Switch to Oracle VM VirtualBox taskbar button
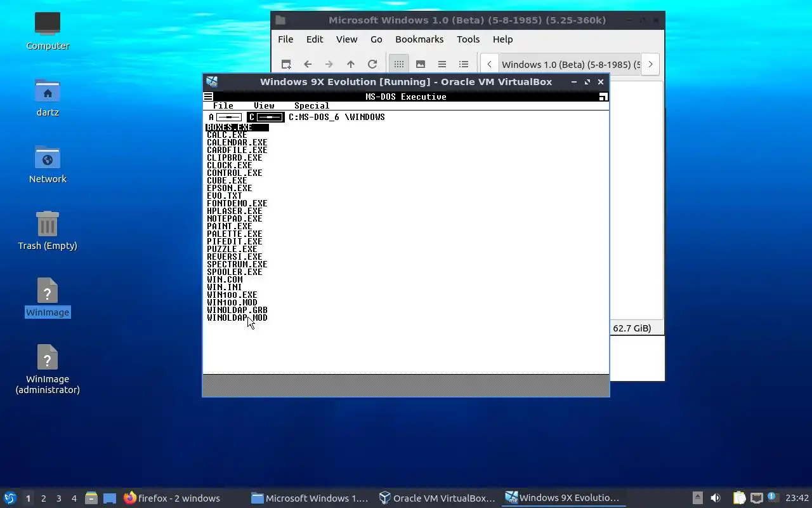The height and width of the screenshot is (508, 812). [x=438, y=498]
